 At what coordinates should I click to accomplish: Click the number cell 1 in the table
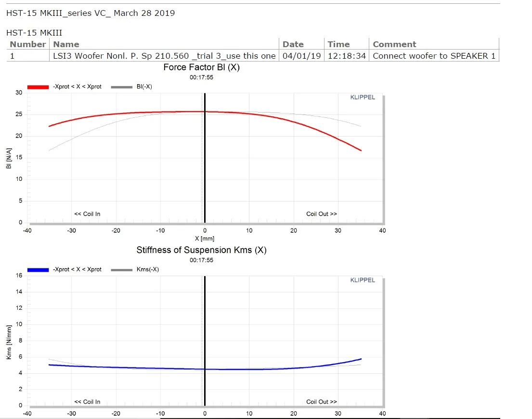pyautogui.click(x=12, y=56)
